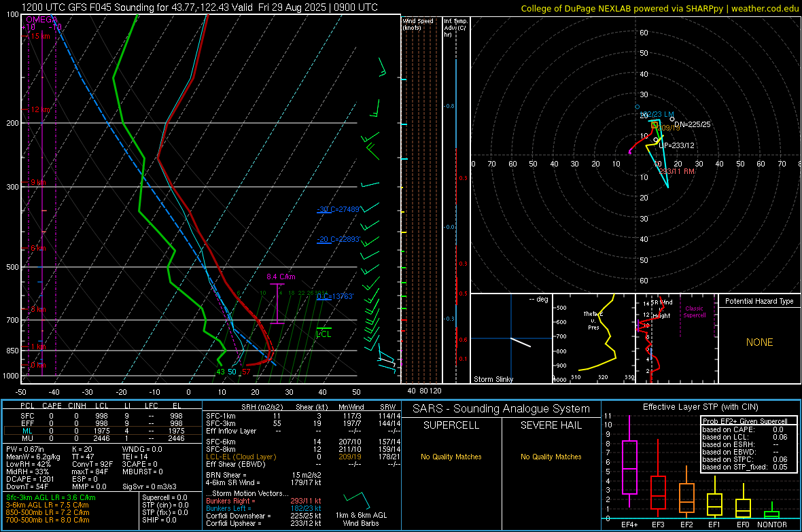Select the 0 C=13763' freezing level label

335,296
